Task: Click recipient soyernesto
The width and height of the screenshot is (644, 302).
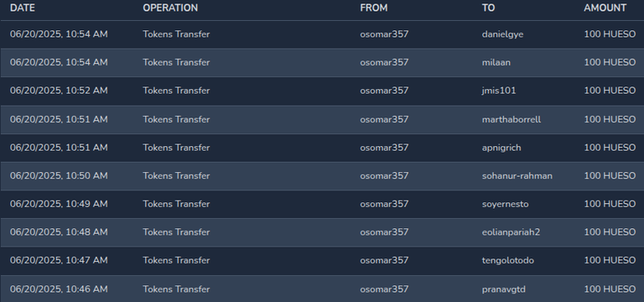Action: tap(505, 204)
